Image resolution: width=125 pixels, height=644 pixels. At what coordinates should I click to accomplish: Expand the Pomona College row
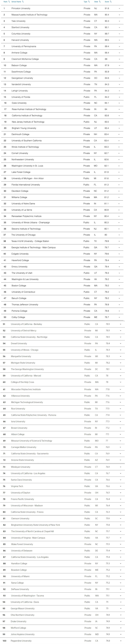(119, 311)
